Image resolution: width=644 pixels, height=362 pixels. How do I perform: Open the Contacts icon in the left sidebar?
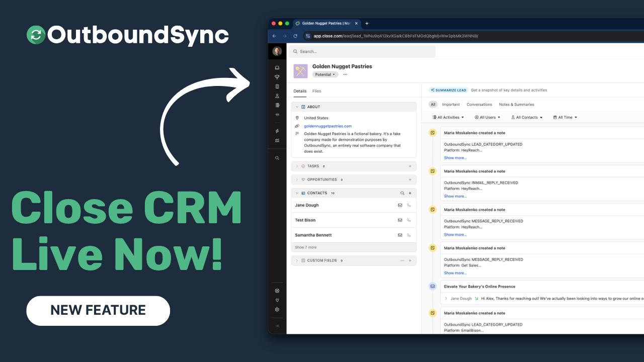coord(277,96)
